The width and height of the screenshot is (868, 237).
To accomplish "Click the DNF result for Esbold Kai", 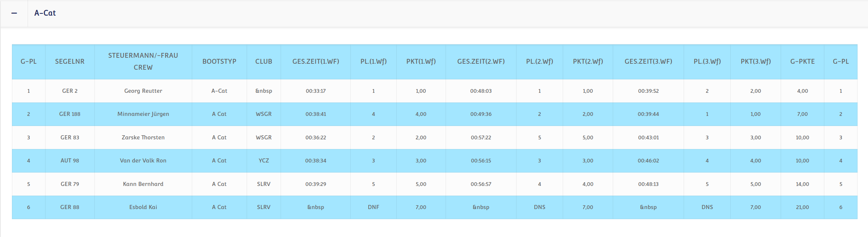I will click(x=373, y=207).
